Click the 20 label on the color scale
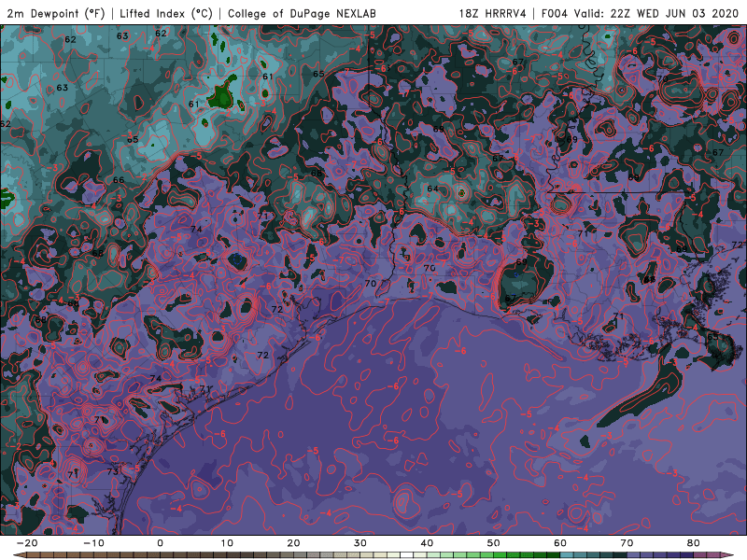 tap(293, 543)
